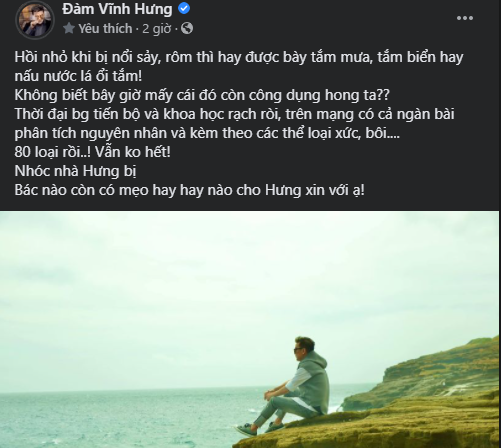Click the "Yêu thích" label
The image size is (501, 448).
coord(105,29)
